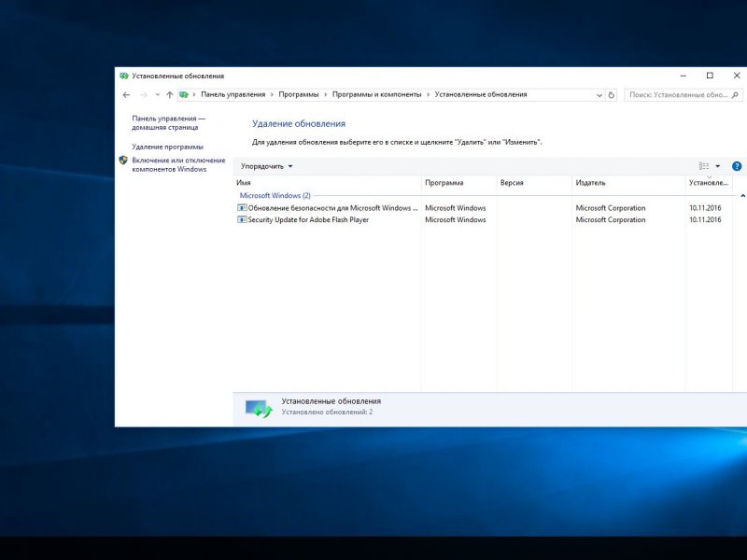Select Обновление безопасности для Microsoft Windows row
Image resolution: width=747 pixels, height=560 pixels.
coord(484,208)
